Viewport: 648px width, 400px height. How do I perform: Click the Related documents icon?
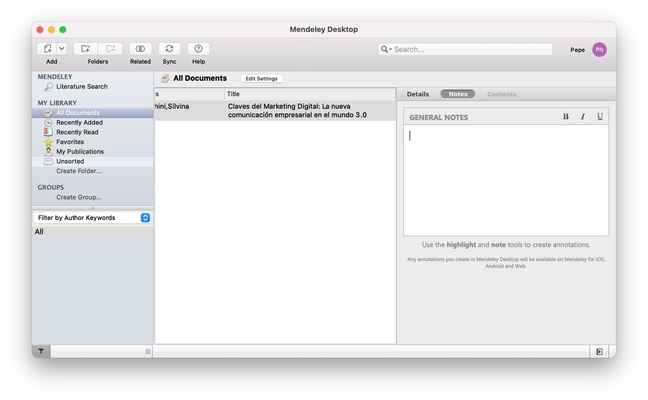(x=140, y=49)
